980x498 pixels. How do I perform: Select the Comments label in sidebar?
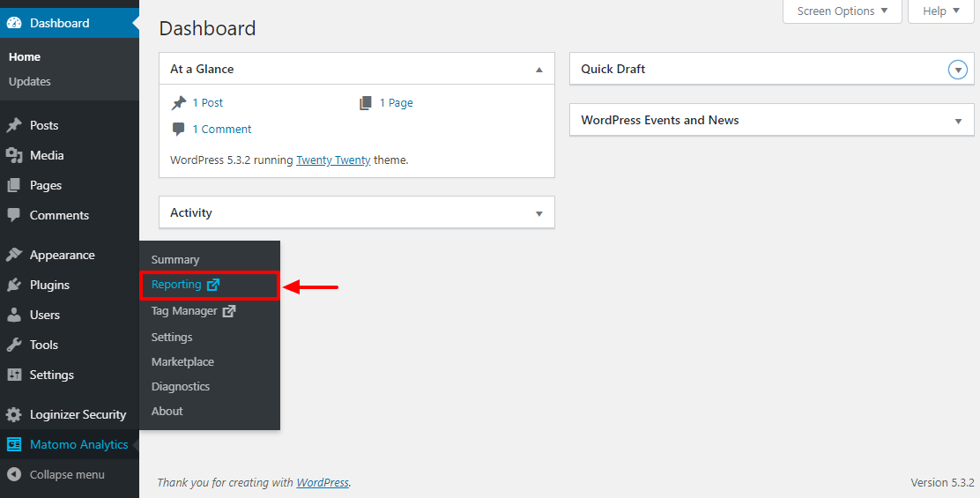[59, 216]
